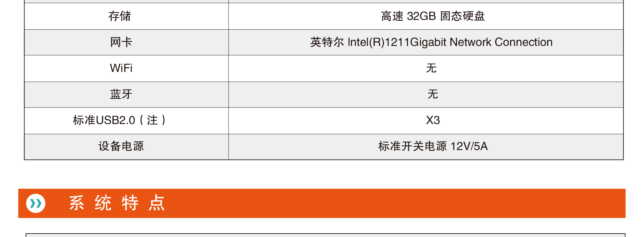
Task: Click the 设备电源 label cell
Action: tap(121, 146)
